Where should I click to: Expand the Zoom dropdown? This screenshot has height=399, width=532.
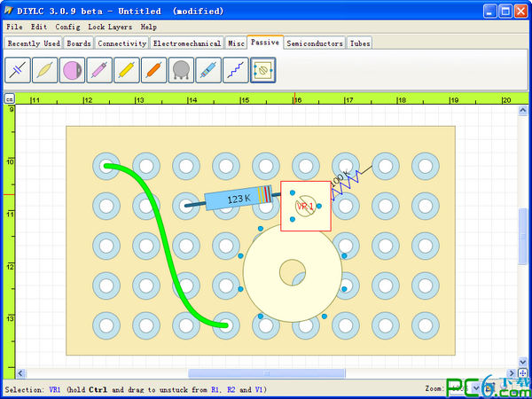coord(477,388)
